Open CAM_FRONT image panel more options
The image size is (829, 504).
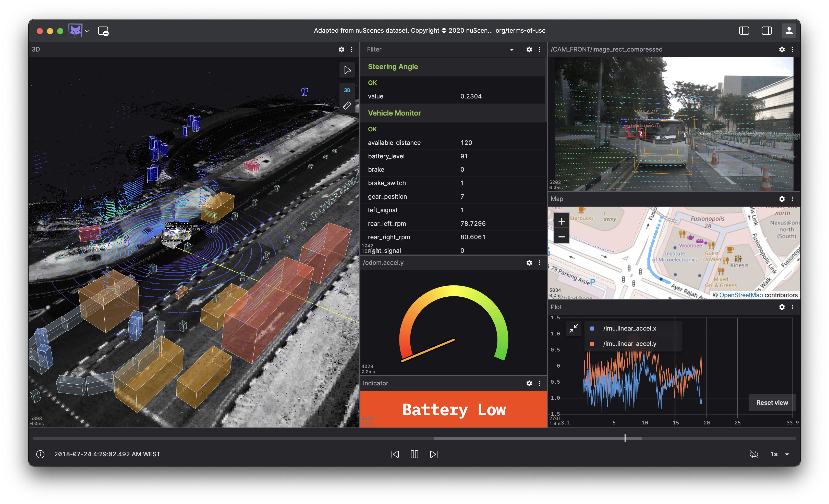click(792, 49)
